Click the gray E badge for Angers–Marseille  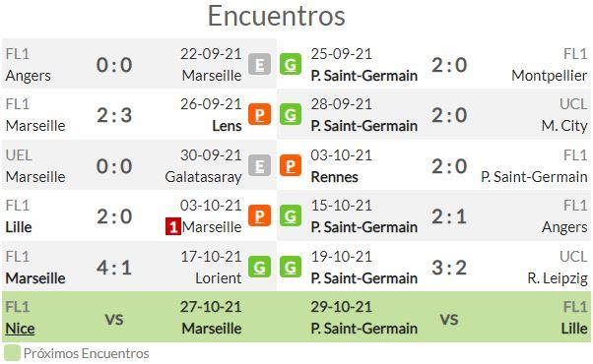point(259,65)
